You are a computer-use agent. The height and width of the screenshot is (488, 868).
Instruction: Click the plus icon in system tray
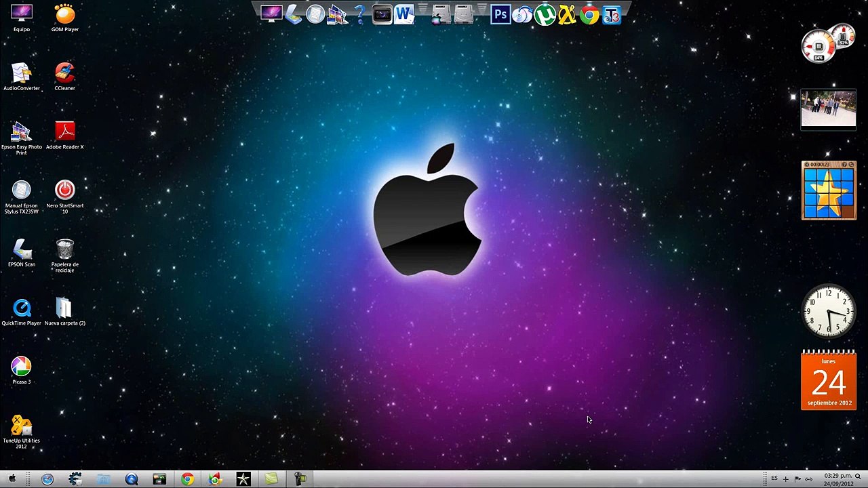786,479
